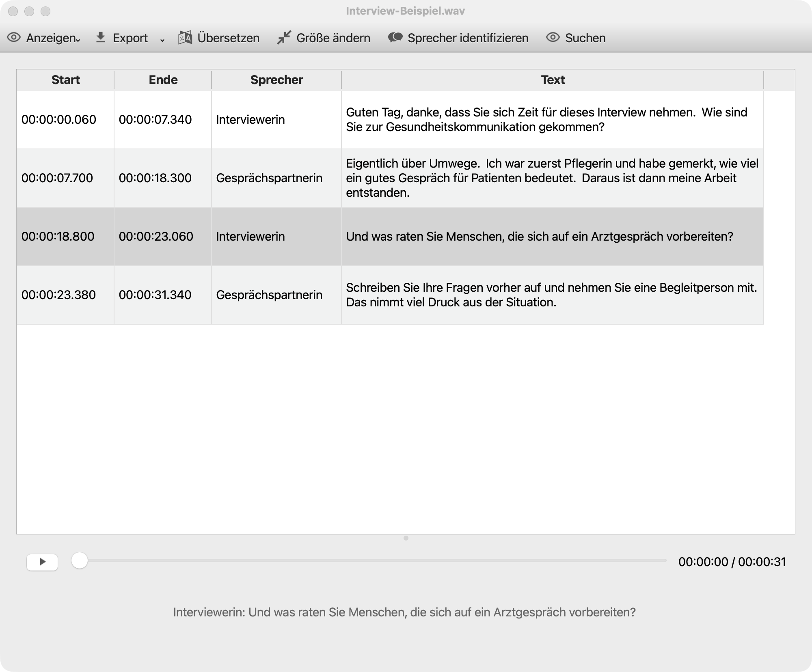Start audio playback with the play button
Screen dimensions: 812x672
pyautogui.click(x=42, y=562)
